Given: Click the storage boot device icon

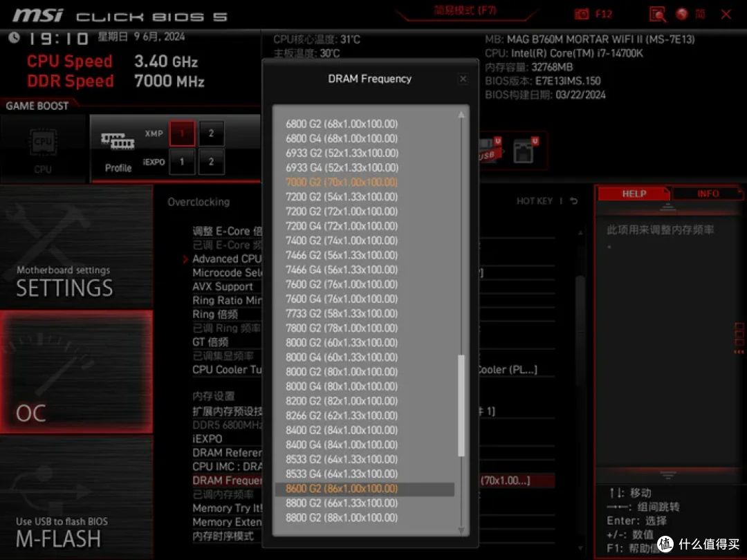Looking at the screenshot, I should [x=525, y=150].
